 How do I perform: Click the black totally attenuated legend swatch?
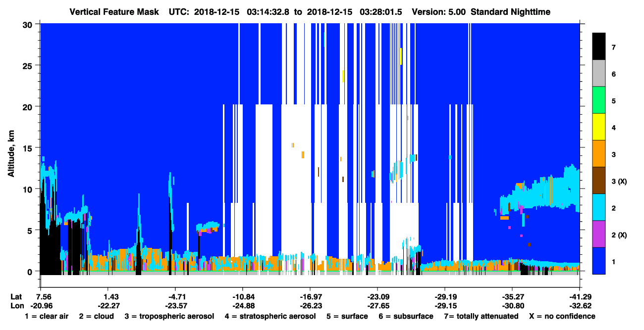(599, 47)
